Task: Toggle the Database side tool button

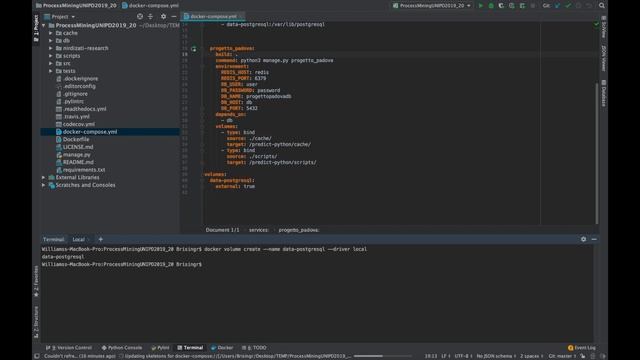Action: (603, 94)
